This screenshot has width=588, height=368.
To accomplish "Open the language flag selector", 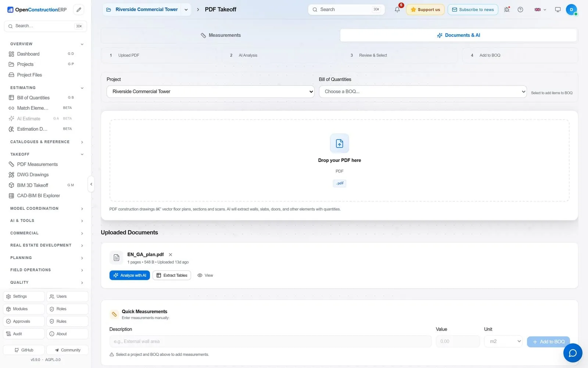I will tap(540, 10).
